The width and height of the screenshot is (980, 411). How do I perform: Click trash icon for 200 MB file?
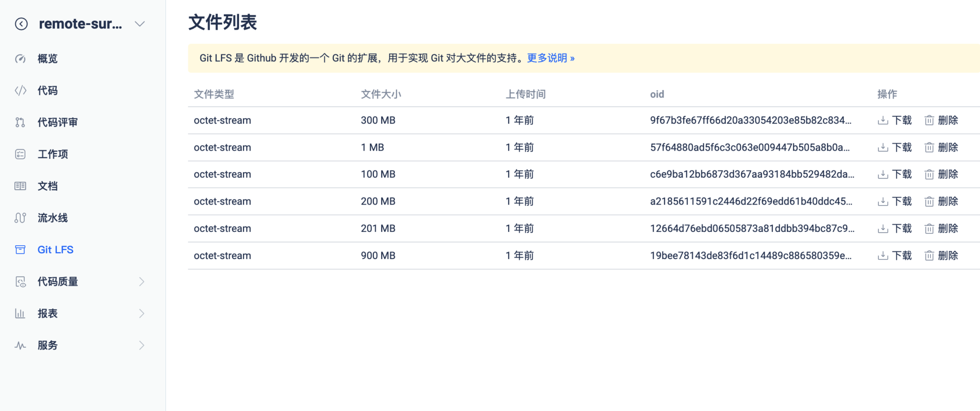[x=929, y=202]
